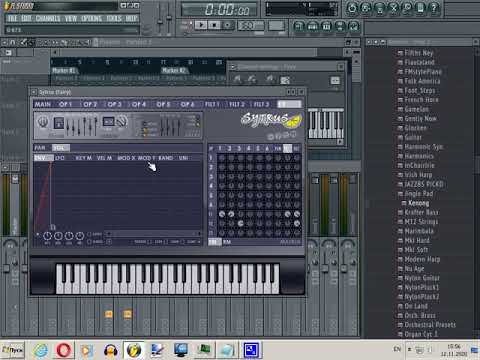Select Gamelan preset
This screenshot has width=480, height=360.
[416, 109]
